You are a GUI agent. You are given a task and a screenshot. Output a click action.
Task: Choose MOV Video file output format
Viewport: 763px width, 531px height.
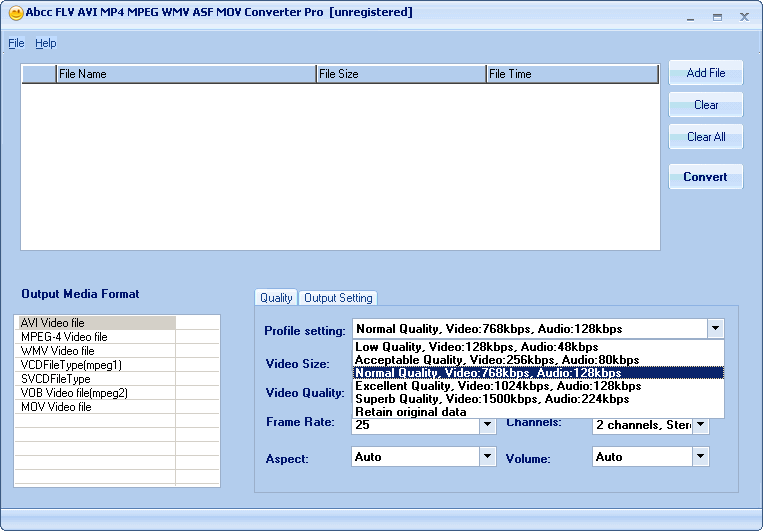tap(56, 407)
